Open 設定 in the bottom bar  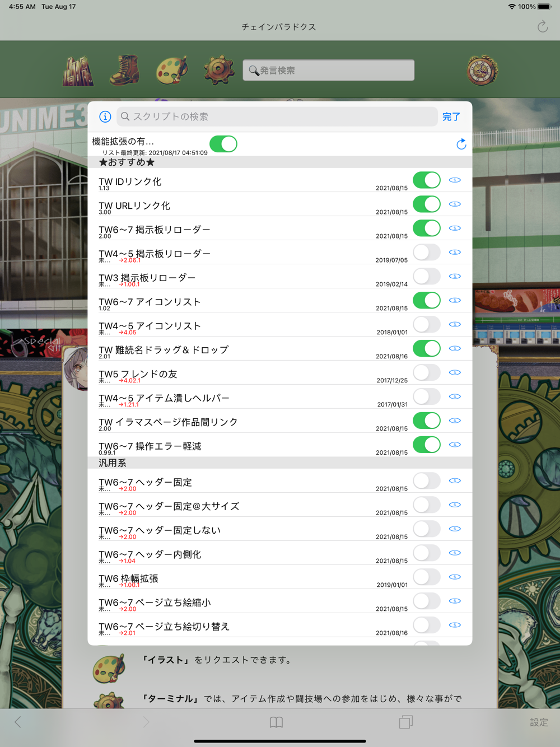(x=539, y=722)
